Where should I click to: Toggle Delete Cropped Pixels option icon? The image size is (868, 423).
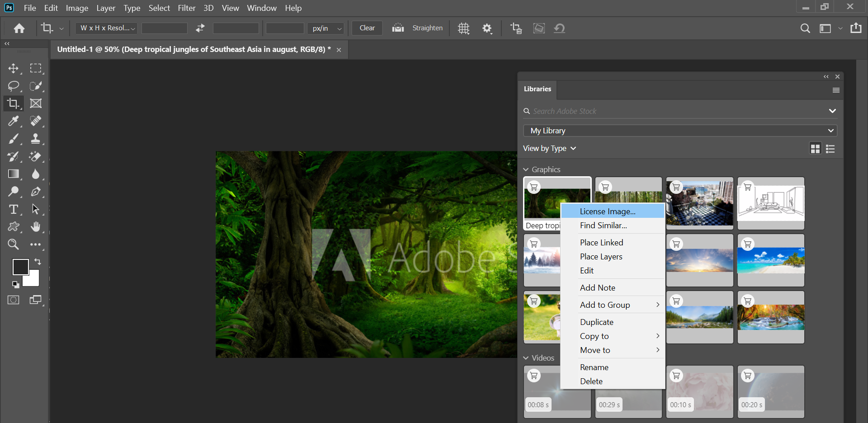tap(516, 28)
